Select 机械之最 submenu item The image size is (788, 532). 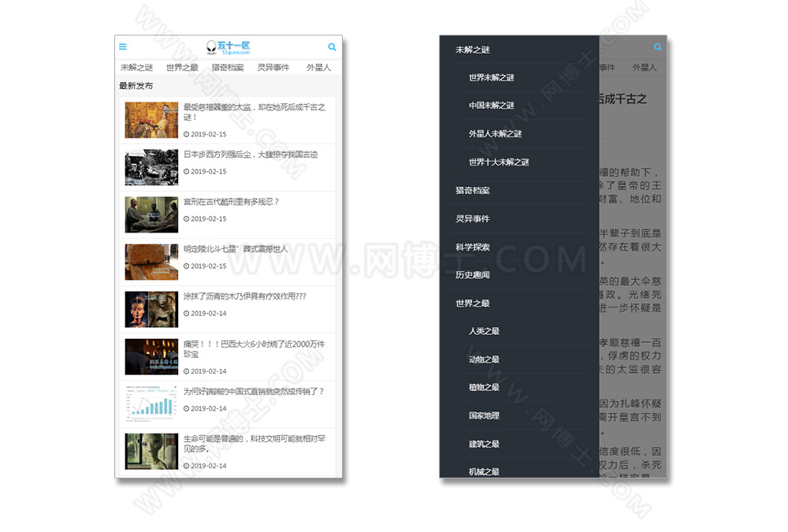[x=484, y=471]
